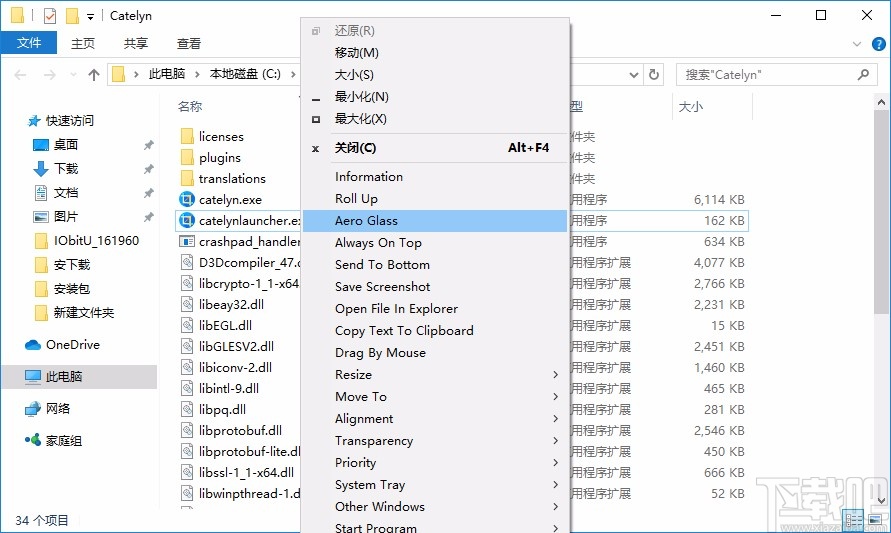Expand the ribbon with the chevron

point(857,44)
